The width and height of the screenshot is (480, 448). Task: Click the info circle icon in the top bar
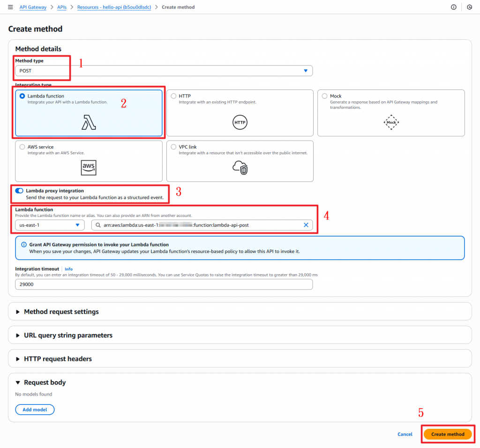[x=453, y=7]
